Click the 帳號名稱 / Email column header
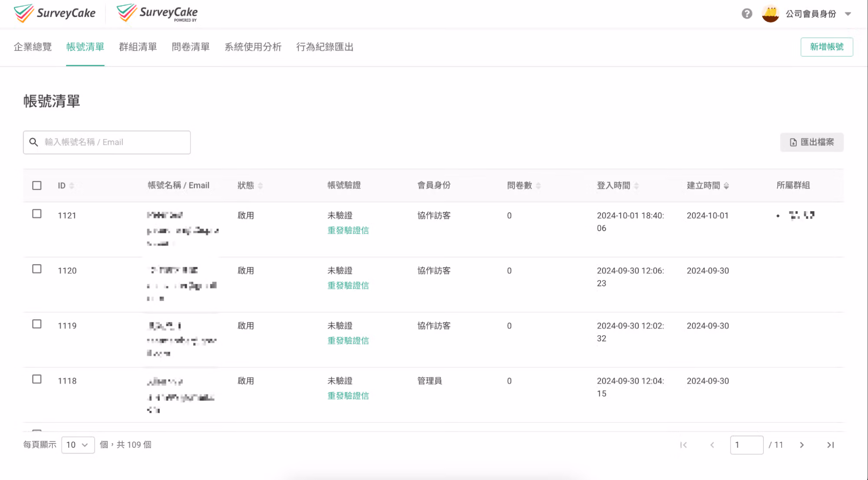This screenshot has width=868, height=480. tap(178, 185)
